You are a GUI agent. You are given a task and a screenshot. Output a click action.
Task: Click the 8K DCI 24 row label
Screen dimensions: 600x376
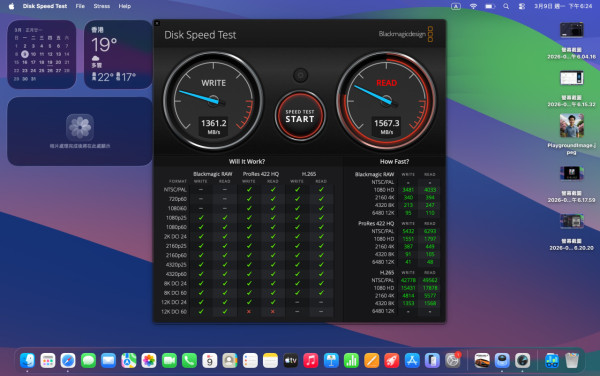point(175,283)
